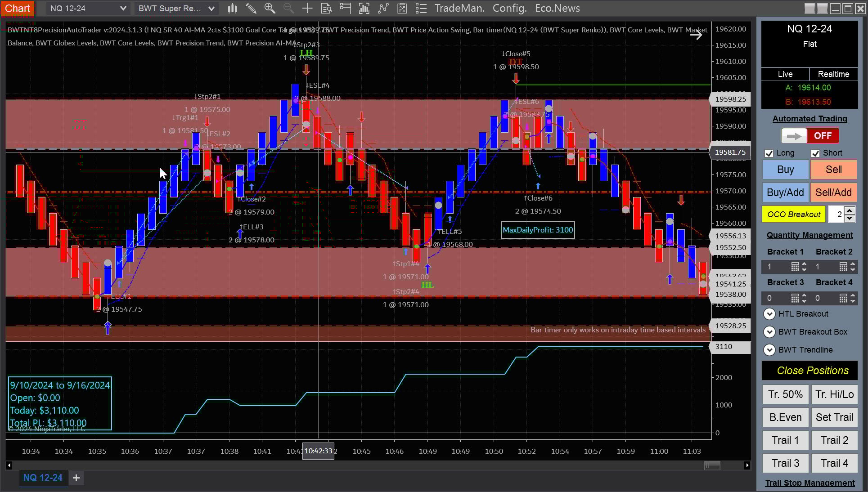Uncheck the Short checkbox
The height and width of the screenshot is (492, 868).
[815, 153]
